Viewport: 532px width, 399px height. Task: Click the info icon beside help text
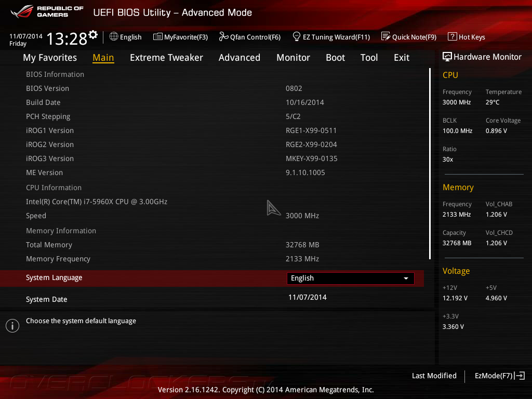[12, 326]
